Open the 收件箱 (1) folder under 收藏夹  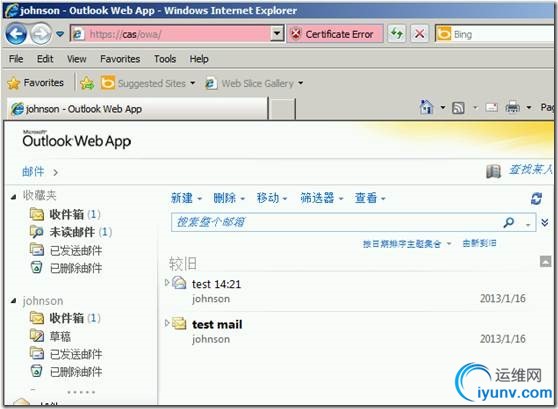pyautogui.click(x=65, y=214)
